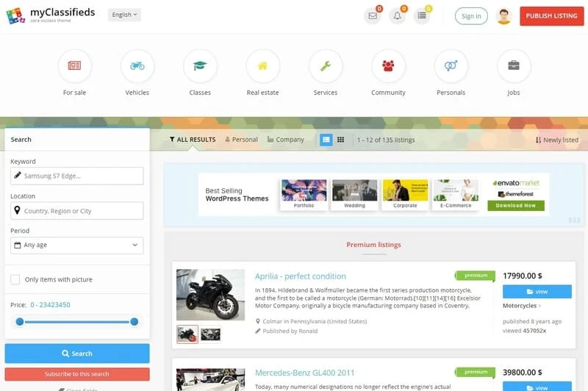Click the Sign in button

(471, 16)
